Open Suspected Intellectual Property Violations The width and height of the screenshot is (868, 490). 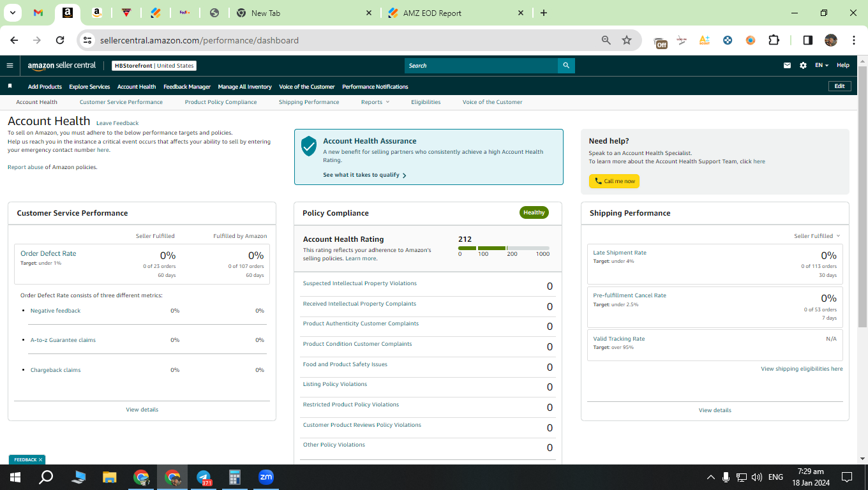point(360,283)
